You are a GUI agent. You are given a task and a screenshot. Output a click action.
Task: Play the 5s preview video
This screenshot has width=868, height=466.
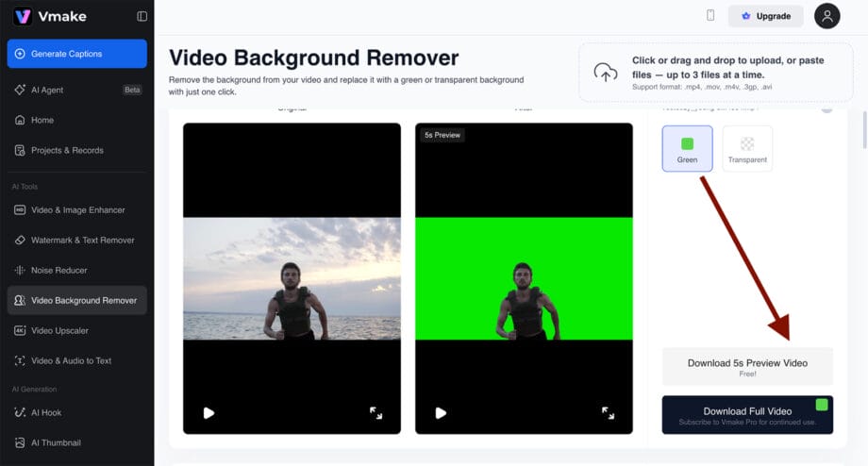click(441, 413)
